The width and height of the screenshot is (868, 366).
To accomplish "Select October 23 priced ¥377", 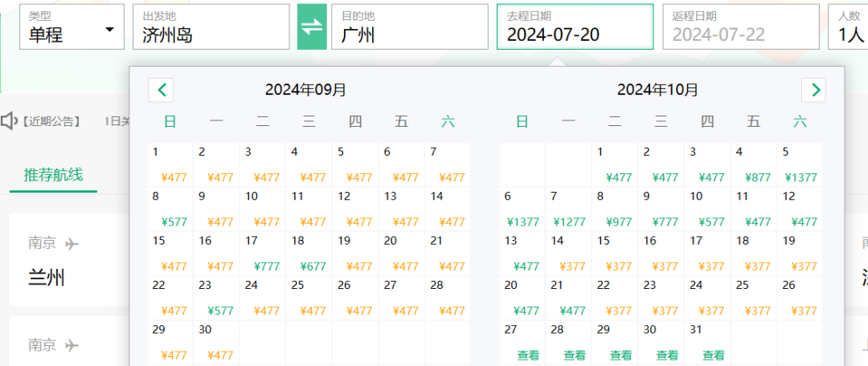I will 661,298.
